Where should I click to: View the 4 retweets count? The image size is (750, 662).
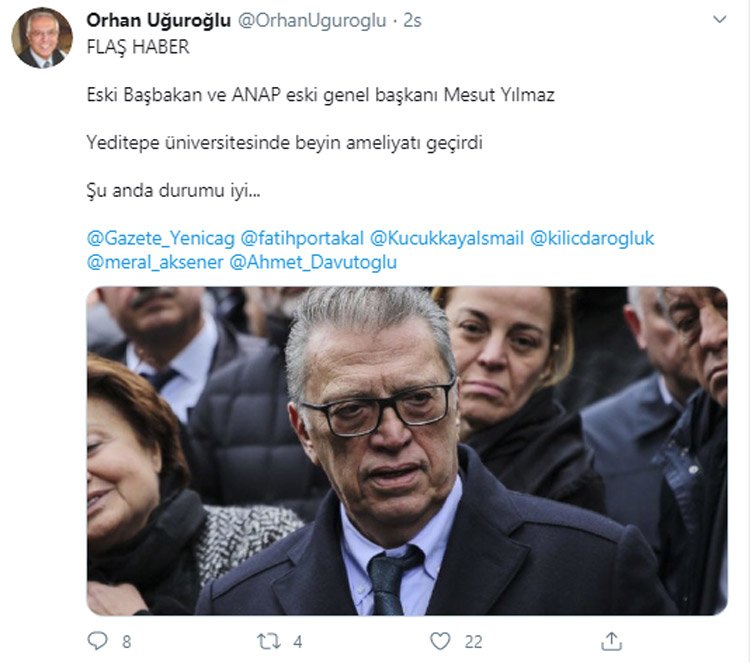[298, 641]
